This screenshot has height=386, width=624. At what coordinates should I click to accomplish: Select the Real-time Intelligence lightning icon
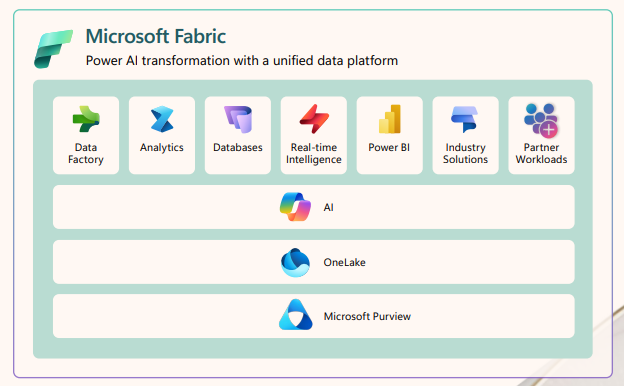click(314, 119)
